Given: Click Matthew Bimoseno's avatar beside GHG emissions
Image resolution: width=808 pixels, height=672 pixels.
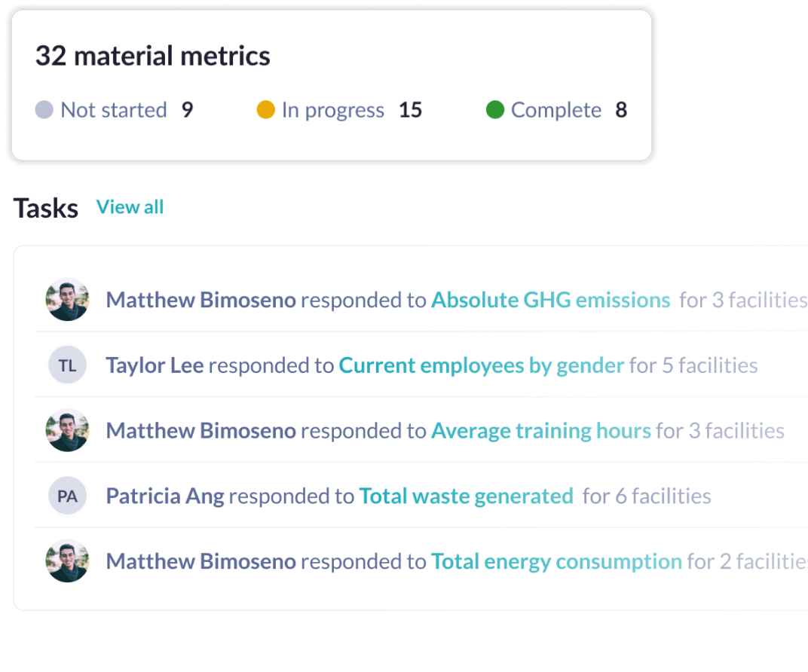Looking at the screenshot, I should (x=67, y=300).
